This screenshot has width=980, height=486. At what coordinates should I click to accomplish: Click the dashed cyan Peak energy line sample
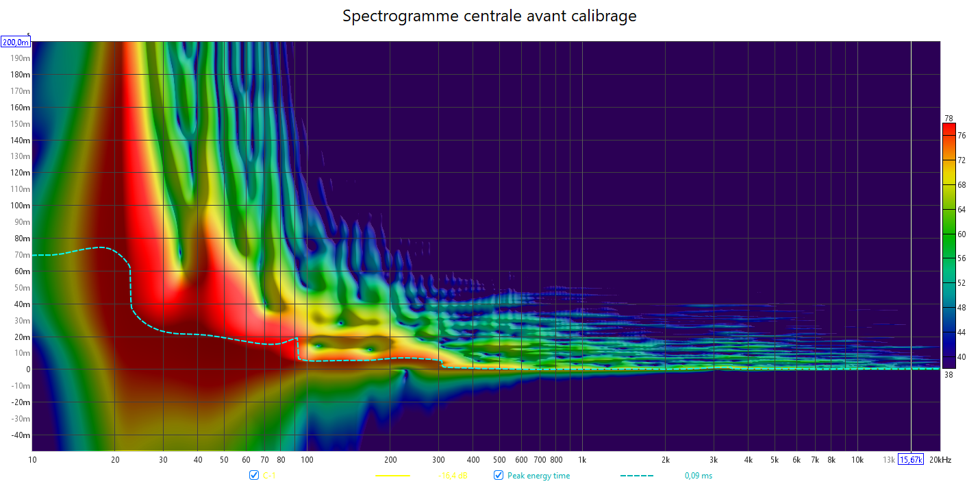pyautogui.click(x=637, y=476)
